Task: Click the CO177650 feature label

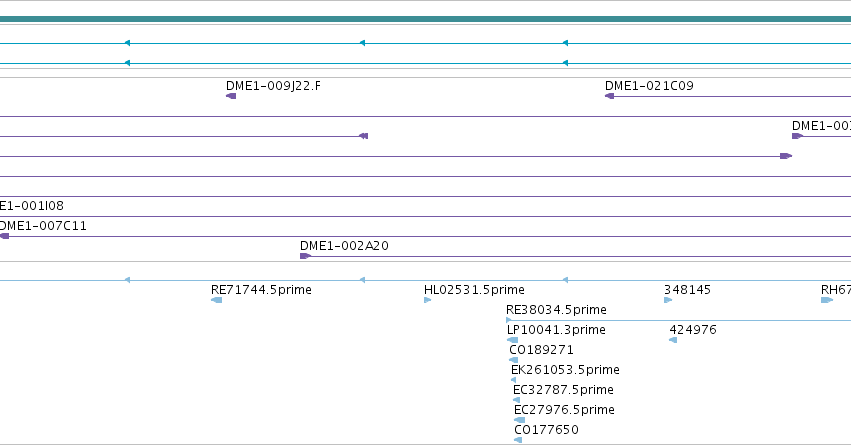Action: 547,430
